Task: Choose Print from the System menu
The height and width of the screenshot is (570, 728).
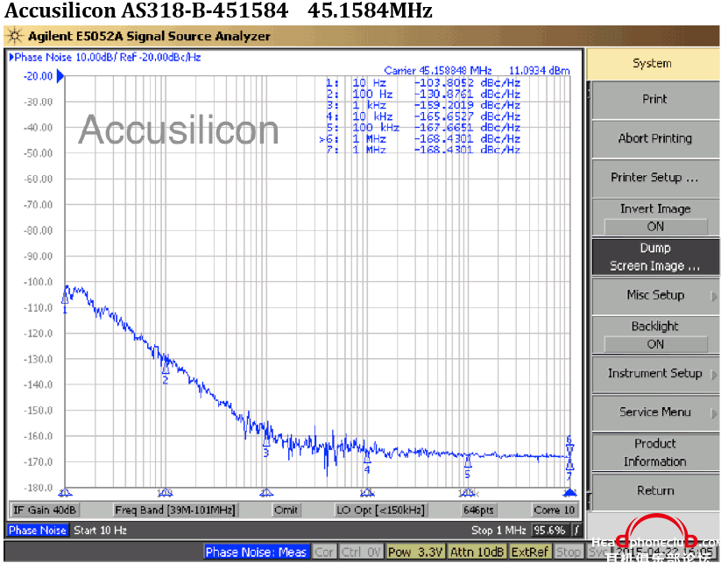Action: pyautogui.click(x=655, y=99)
